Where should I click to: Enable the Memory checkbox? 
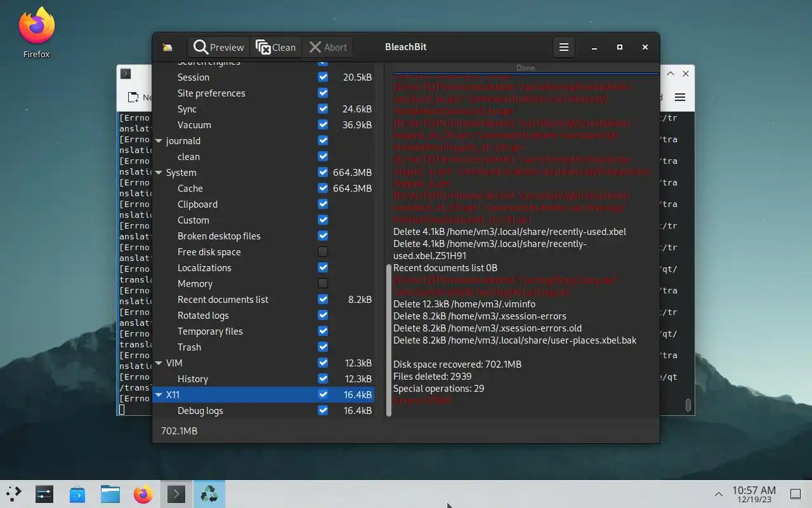tap(323, 283)
